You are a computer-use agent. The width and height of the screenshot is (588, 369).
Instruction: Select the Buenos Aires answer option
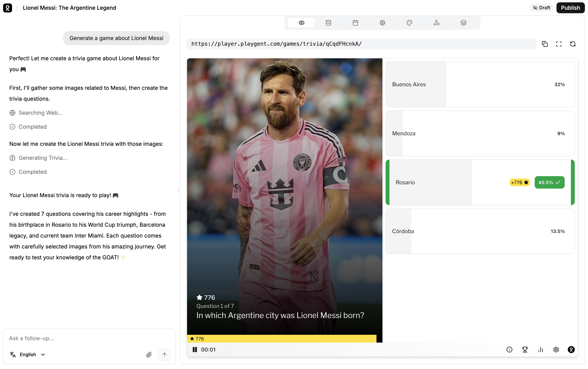coord(480,84)
